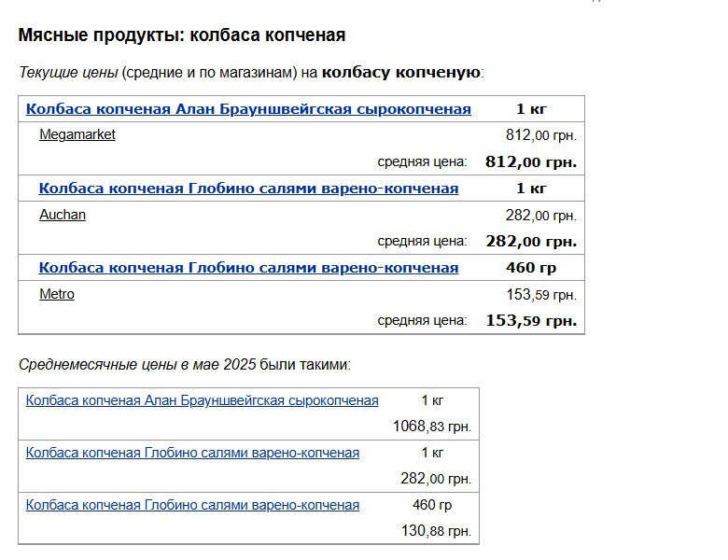Open the Auchan store link
The image size is (728, 560).
pos(63,215)
